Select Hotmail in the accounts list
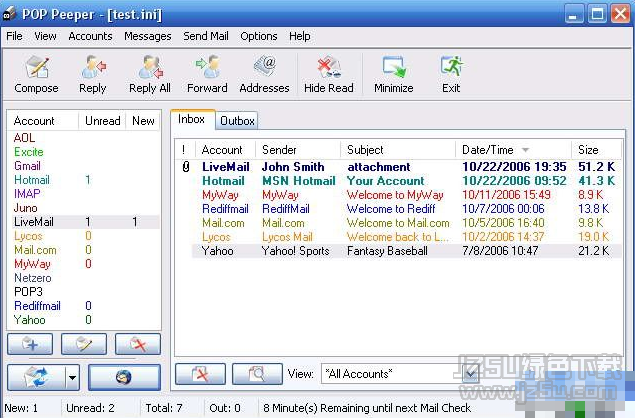Image resolution: width=635 pixels, height=418 pixels. coord(32,180)
